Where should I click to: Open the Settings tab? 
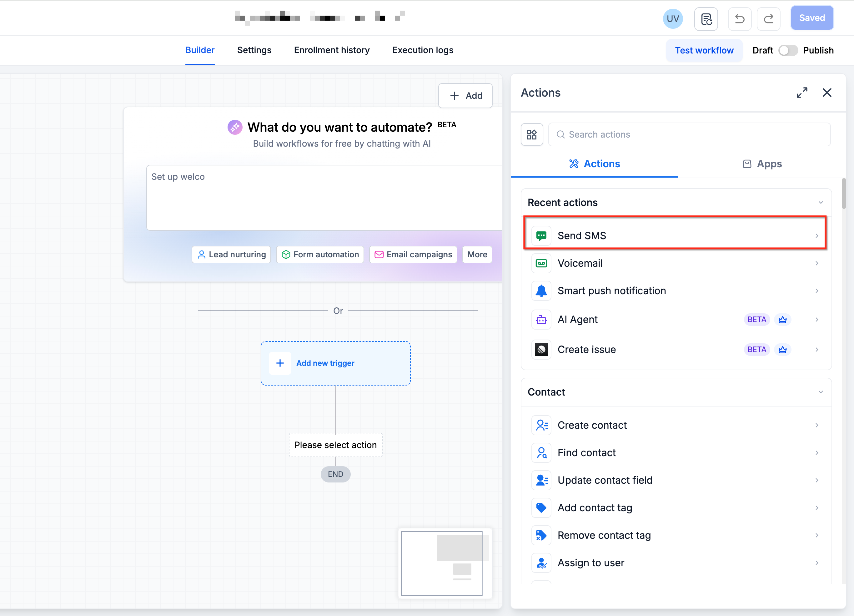[x=254, y=50]
